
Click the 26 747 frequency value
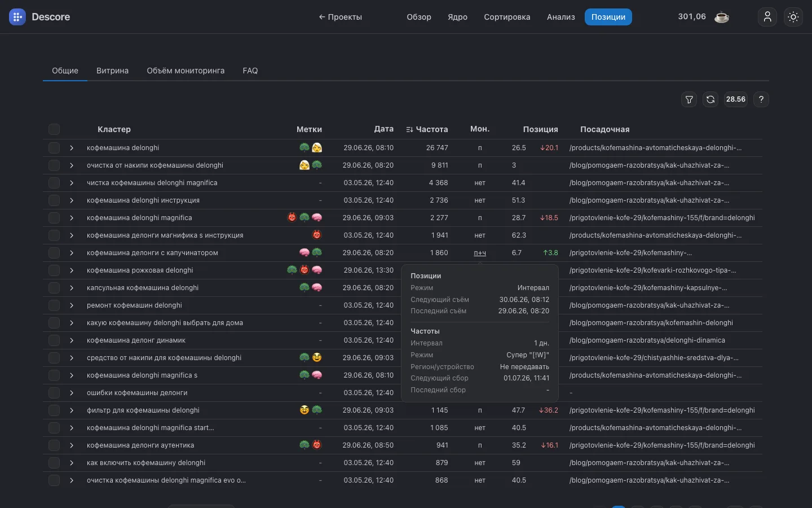[x=437, y=148]
